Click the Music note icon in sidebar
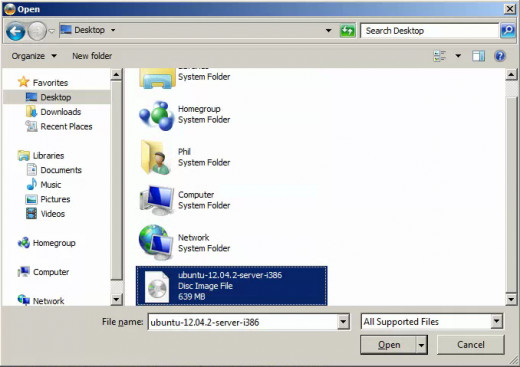 31,184
